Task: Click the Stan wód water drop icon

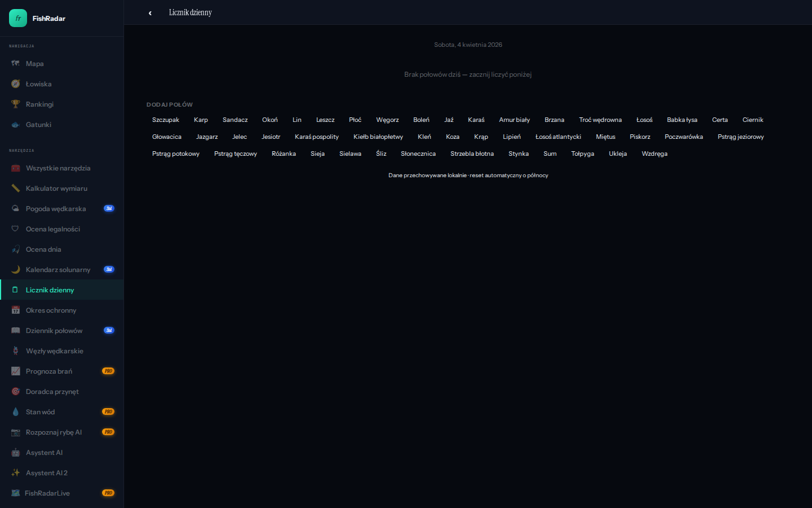Action: [x=16, y=412]
